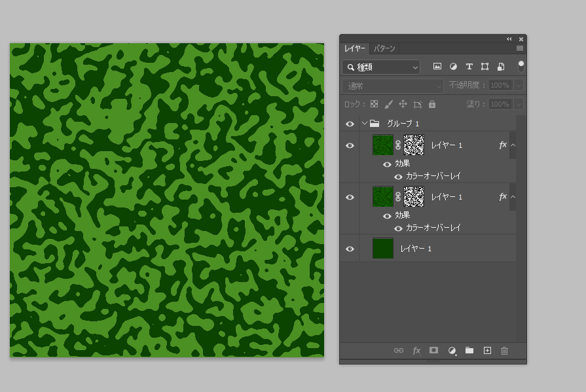Switch to the パターン tab

coord(384,49)
